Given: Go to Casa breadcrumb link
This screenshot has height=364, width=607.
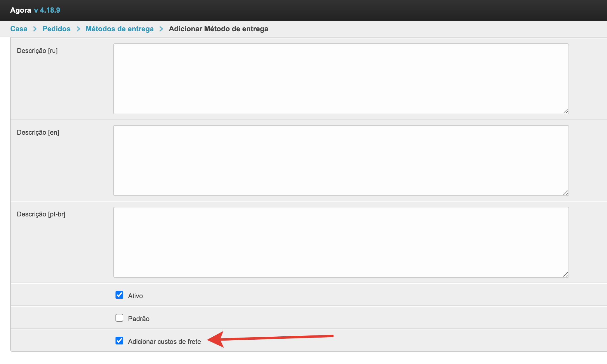Looking at the screenshot, I should [19, 29].
